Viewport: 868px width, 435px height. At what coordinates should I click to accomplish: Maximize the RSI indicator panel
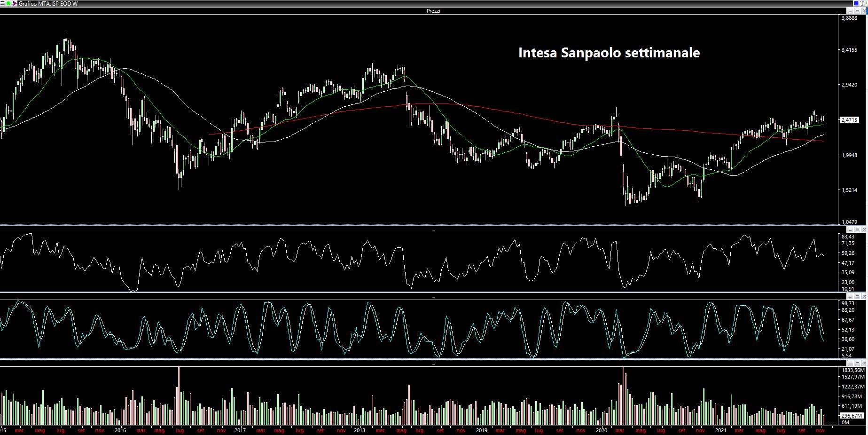857,229
